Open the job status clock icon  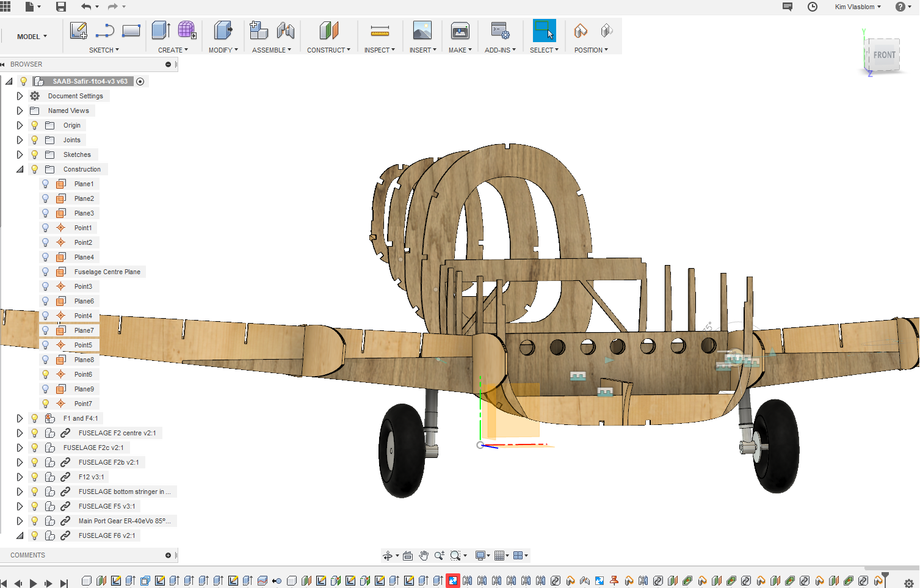(813, 7)
